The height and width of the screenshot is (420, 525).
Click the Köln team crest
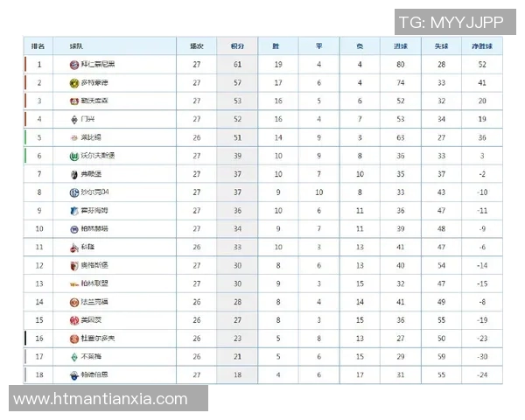pyautogui.click(x=74, y=247)
